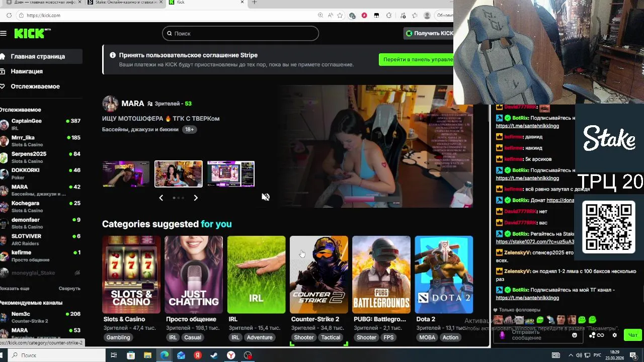Screen dimensions: 644x362
Task: Open the Slots & Casino category card
Action: coord(131,275)
